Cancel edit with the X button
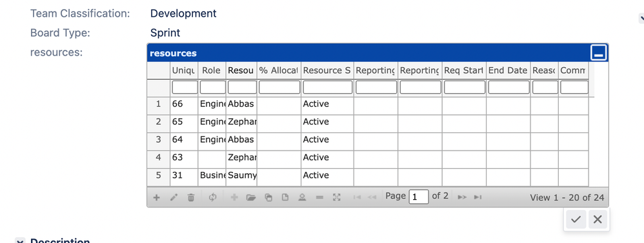The image size is (644, 243). 598,220
